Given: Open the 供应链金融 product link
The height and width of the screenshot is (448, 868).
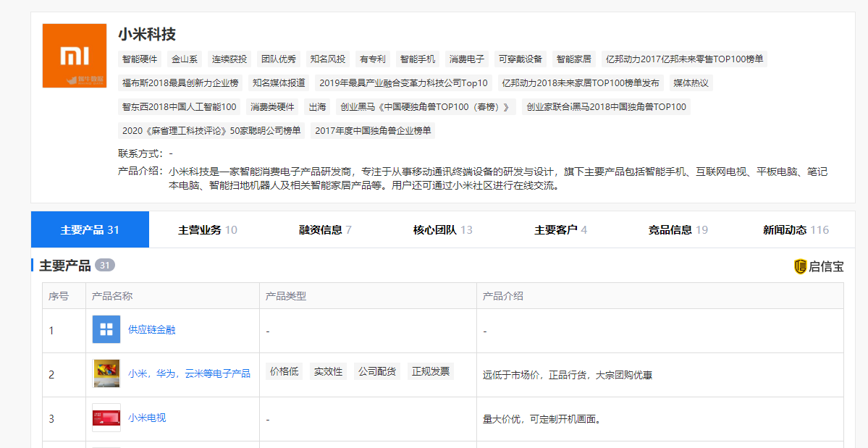Looking at the screenshot, I should tap(152, 330).
